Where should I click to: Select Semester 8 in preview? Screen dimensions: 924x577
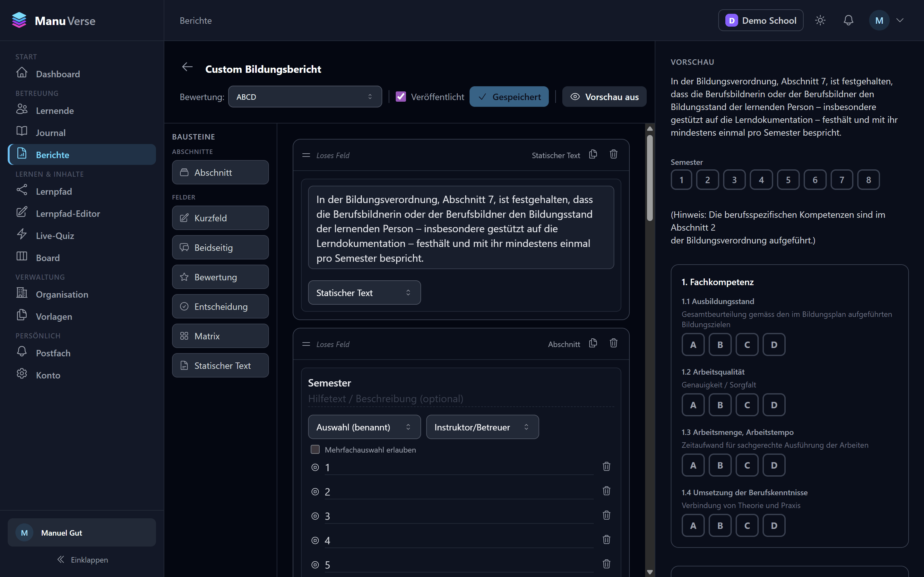coord(868,180)
